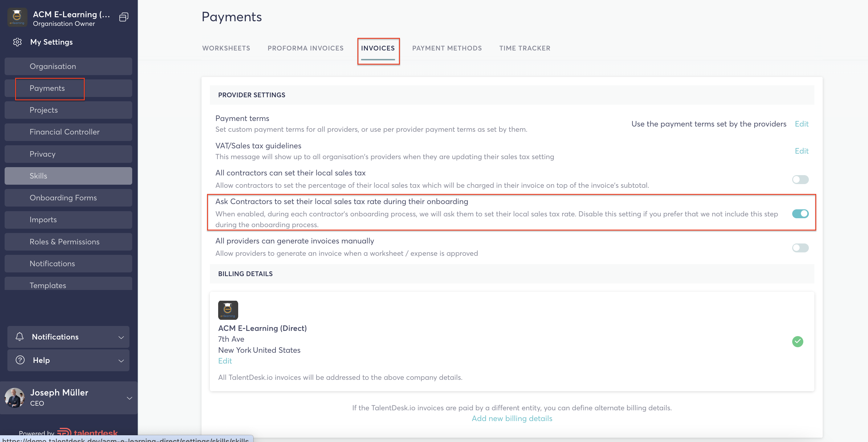This screenshot has height=442, width=868.
Task: Click the My Settings heading
Action: [x=51, y=42]
